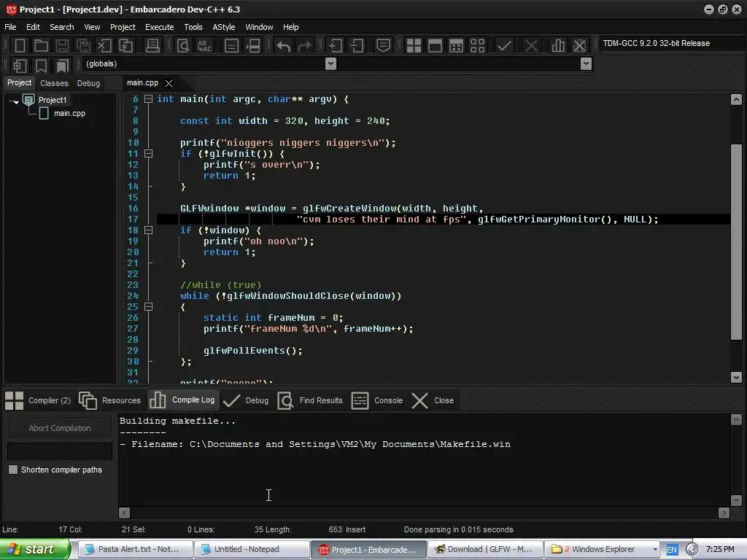Expand the Windows Explorer taskbar group arrow
747x560 pixels.
pyautogui.click(x=655, y=550)
